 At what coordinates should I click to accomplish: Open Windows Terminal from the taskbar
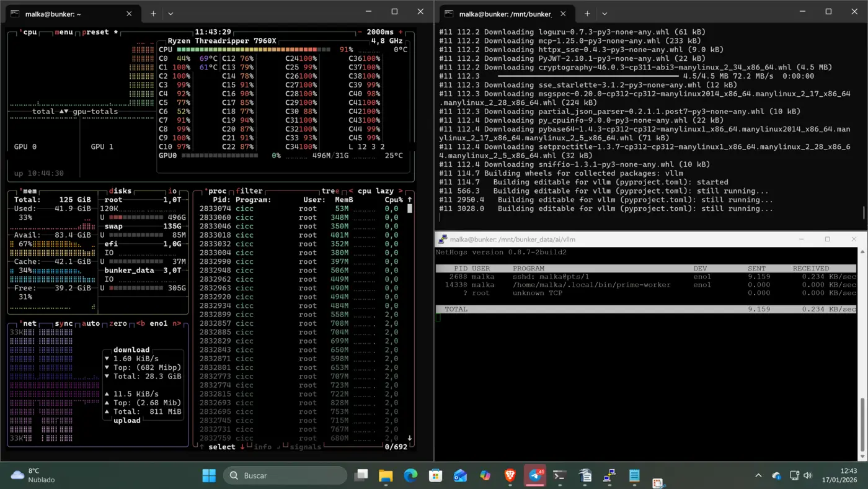click(559, 475)
